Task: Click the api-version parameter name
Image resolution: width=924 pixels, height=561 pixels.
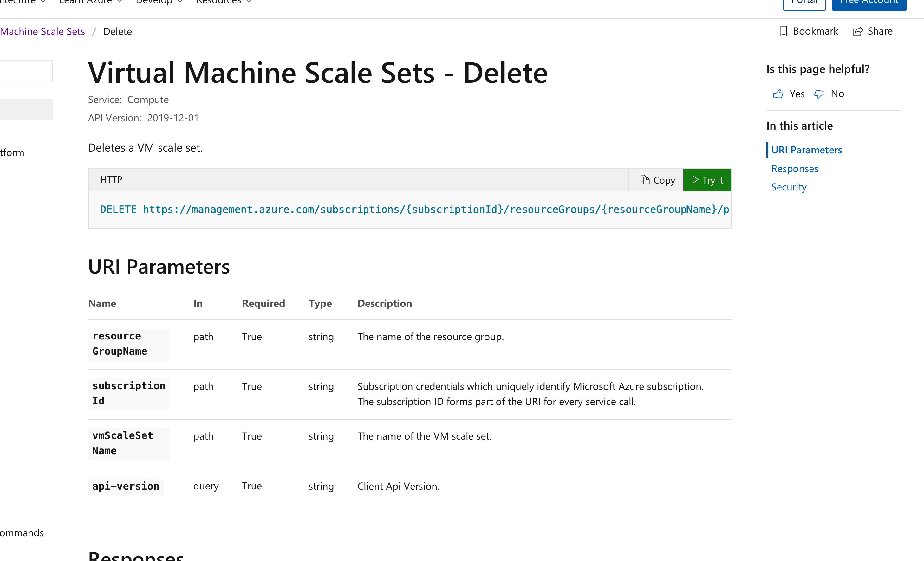Action: coord(126,487)
